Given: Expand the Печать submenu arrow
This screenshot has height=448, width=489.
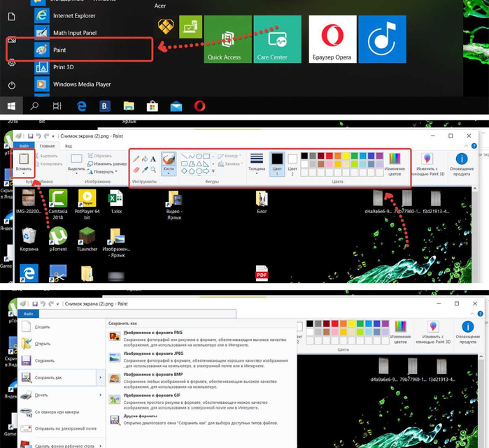Looking at the screenshot, I should click(x=101, y=395).
